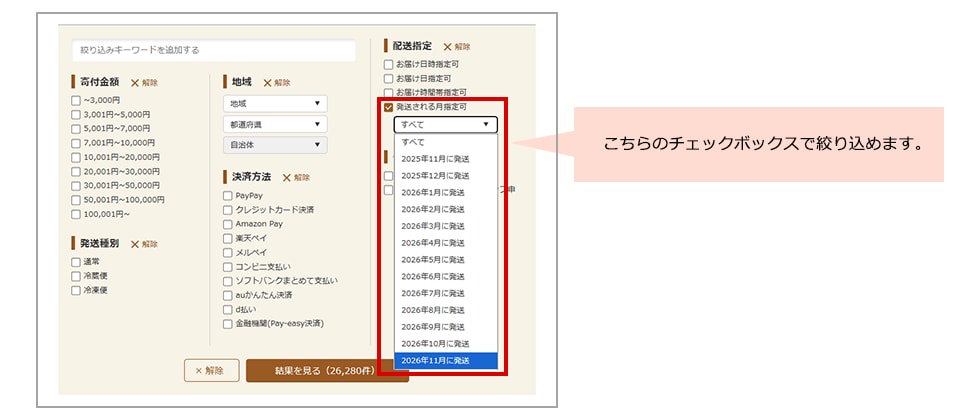Select the 楽天ペイ checkbox
Image resolution: width=980 pixels, height=420 pixels.
coord(228,238)
